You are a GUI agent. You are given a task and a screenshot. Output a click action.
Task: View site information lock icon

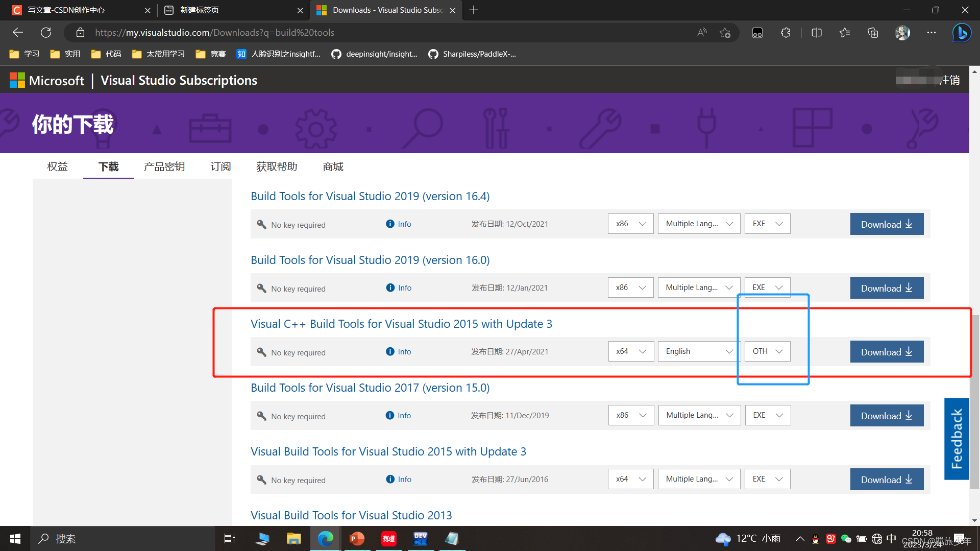coord(80,33)
